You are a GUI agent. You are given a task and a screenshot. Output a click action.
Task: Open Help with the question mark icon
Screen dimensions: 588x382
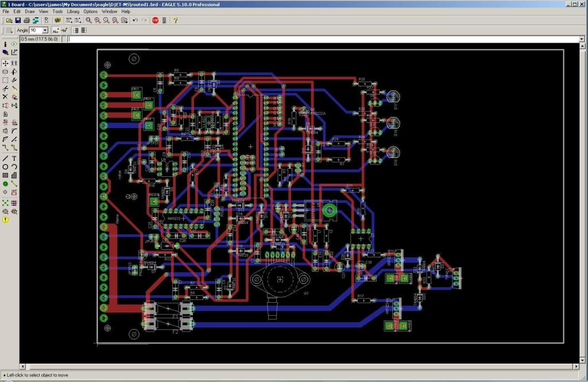[x=175, y=20]
